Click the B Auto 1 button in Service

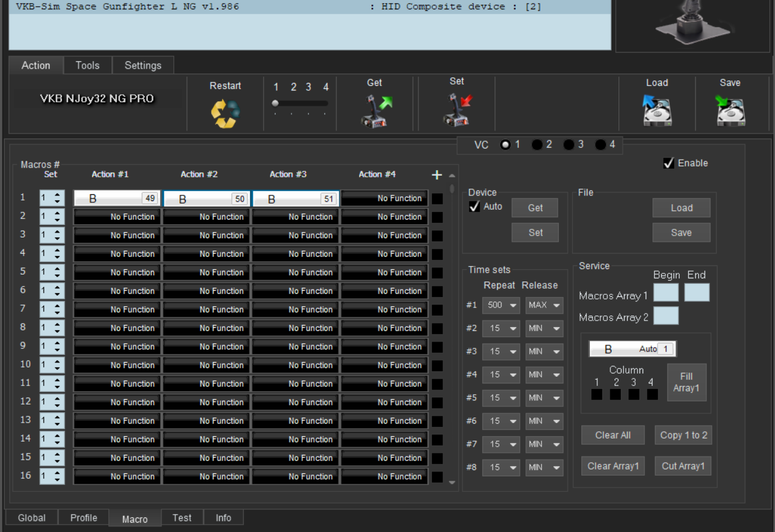click(633, 349)
